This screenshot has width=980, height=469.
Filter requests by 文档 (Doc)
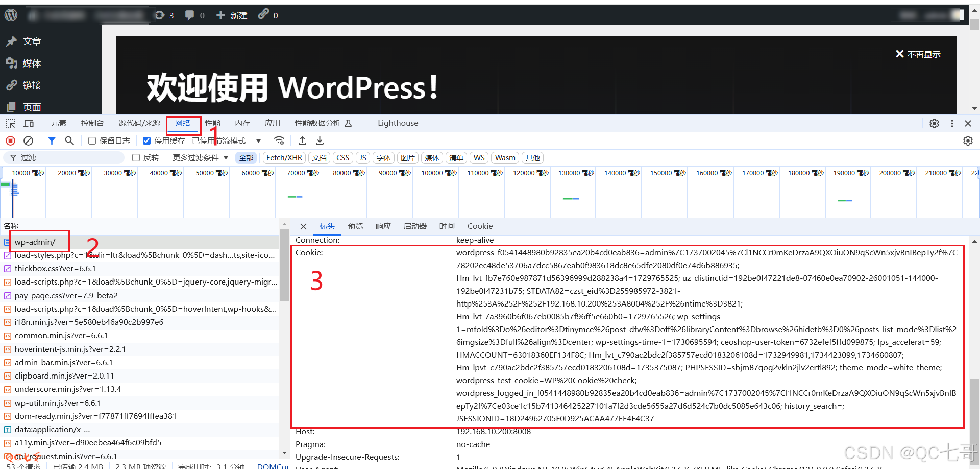[320, 158]
